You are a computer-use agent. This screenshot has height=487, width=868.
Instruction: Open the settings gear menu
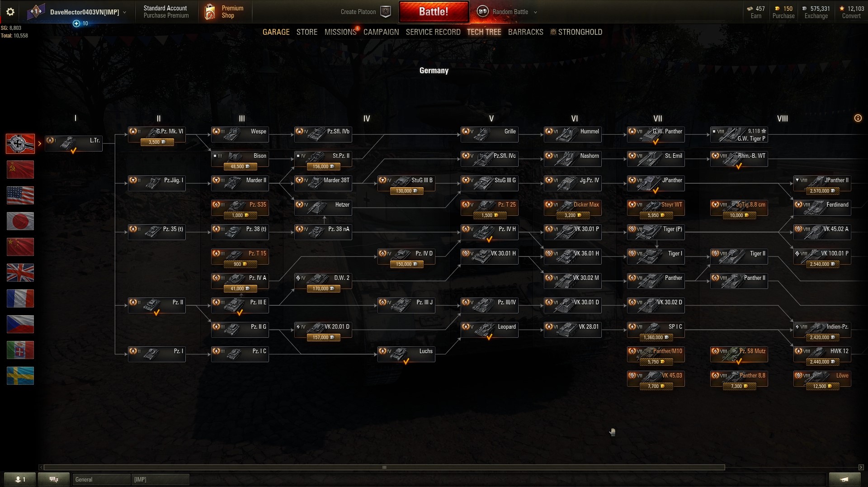pos(10,12)
